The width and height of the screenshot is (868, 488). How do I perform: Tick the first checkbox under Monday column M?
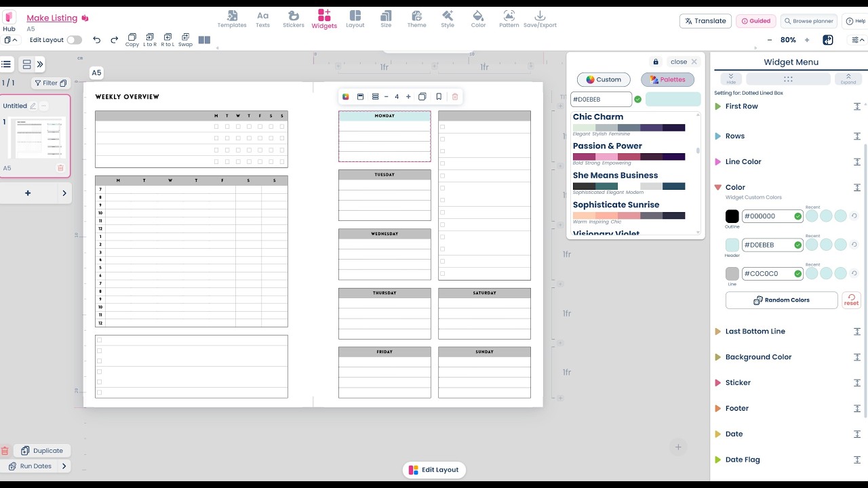(216, 127)
